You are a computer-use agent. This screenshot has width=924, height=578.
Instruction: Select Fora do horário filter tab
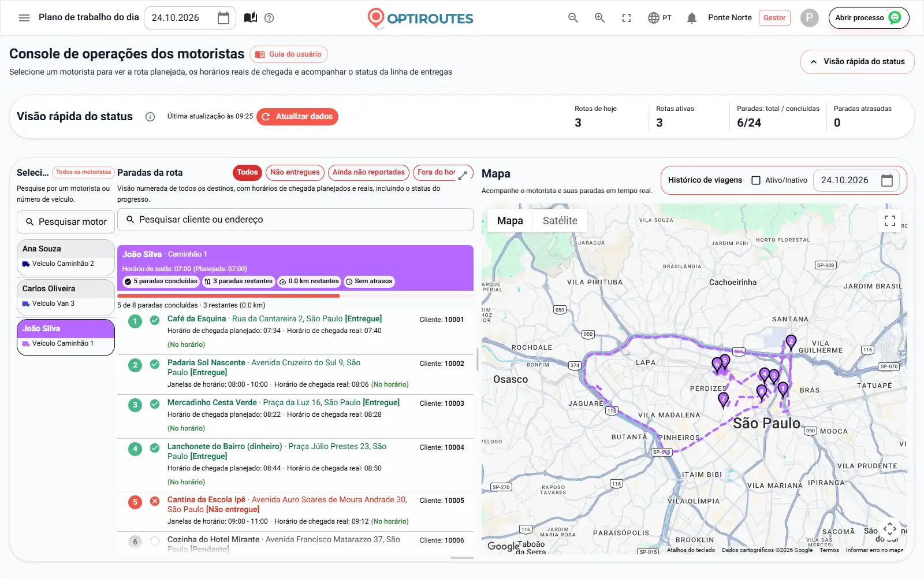pos(436,172)
